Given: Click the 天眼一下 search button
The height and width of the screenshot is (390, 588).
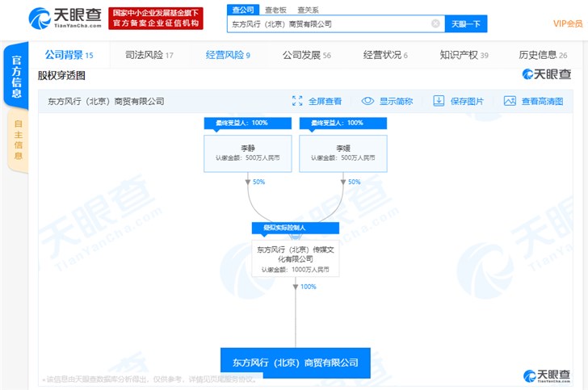Looking at the screenshot, I should coord(466,24).
